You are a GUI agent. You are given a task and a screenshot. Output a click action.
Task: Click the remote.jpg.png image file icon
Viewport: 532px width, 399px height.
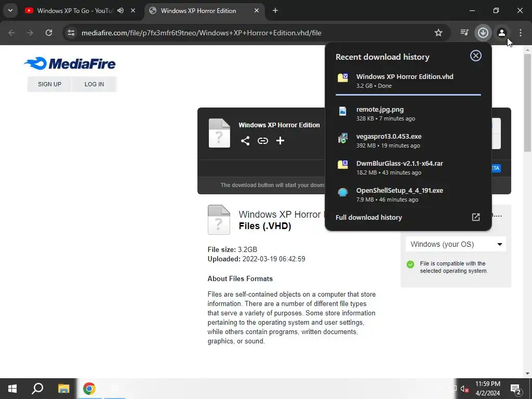coord(343,111)
